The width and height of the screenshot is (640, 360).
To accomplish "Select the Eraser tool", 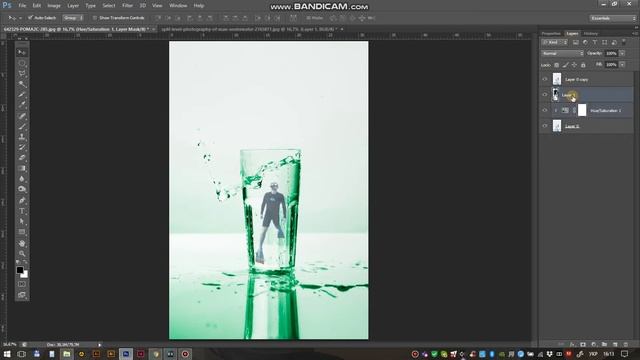I will [22, 158].
